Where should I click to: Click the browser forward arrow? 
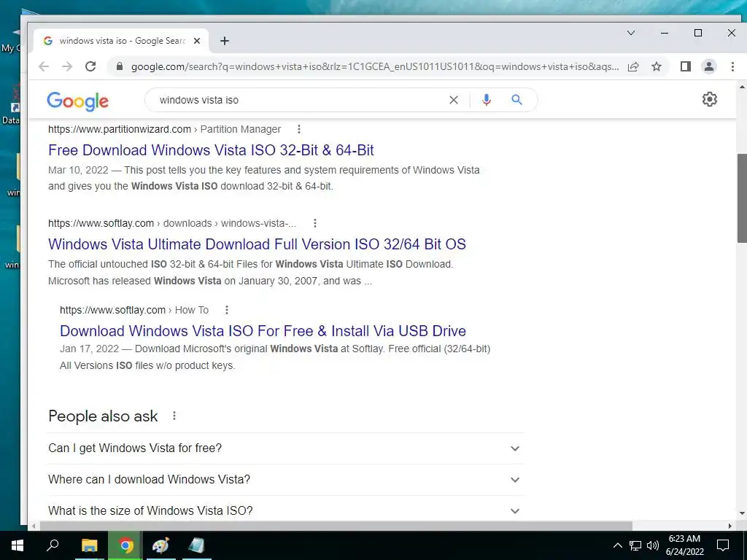(x=67, y=66)
